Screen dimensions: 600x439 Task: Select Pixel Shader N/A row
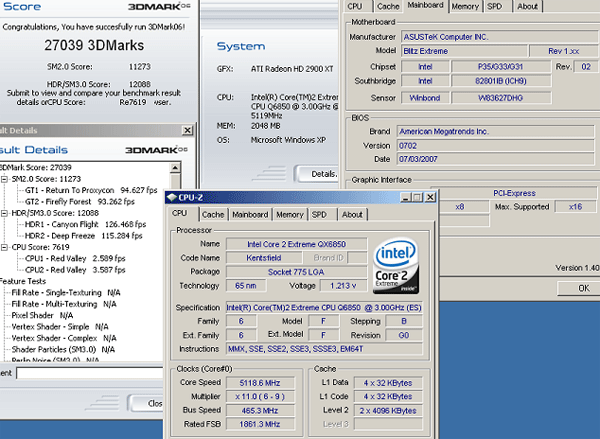42,315
